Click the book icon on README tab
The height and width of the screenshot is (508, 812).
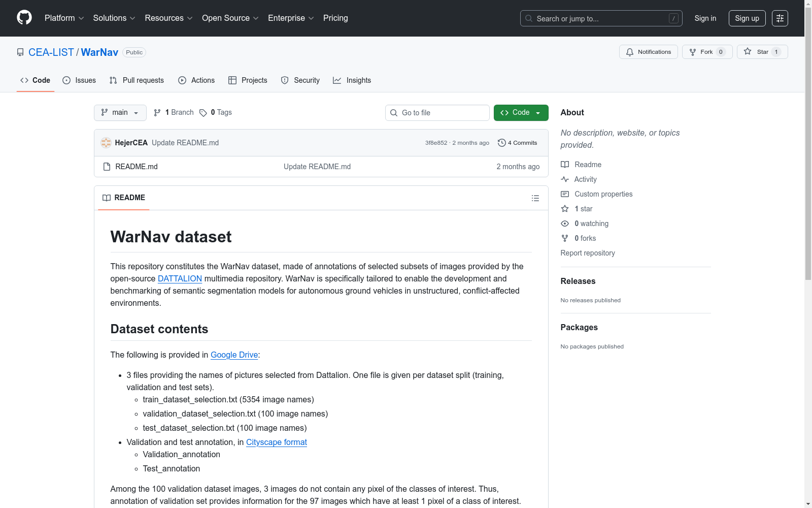tap(107, 198)
